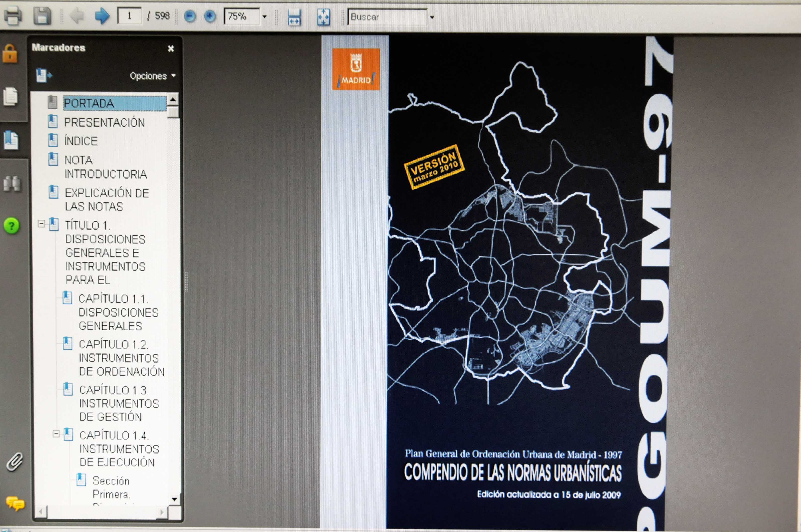This screenshot has width=801, height=532.
Task: Click the zoom in plus button
Action: (210, 16)
